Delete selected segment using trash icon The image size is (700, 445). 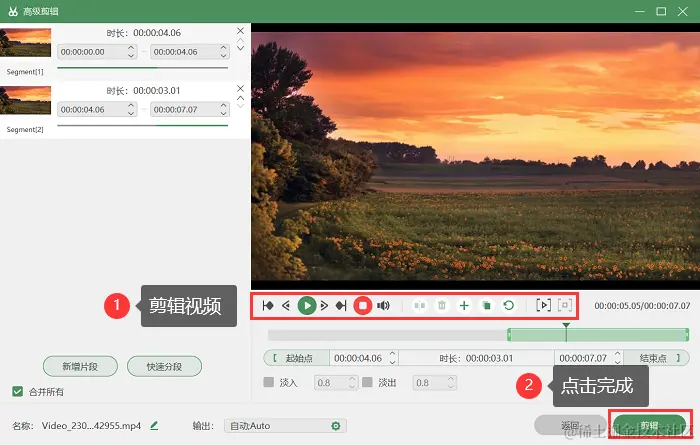(442, 306)
